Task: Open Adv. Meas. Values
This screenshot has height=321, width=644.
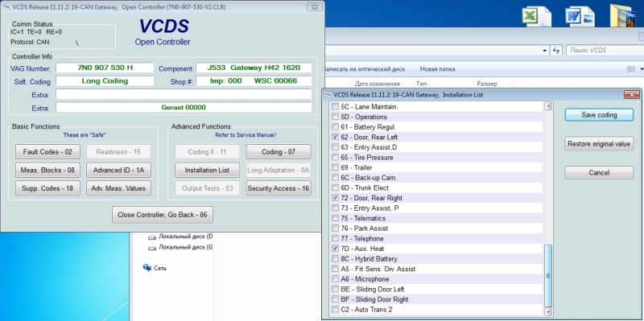Action: coord(118,188)
